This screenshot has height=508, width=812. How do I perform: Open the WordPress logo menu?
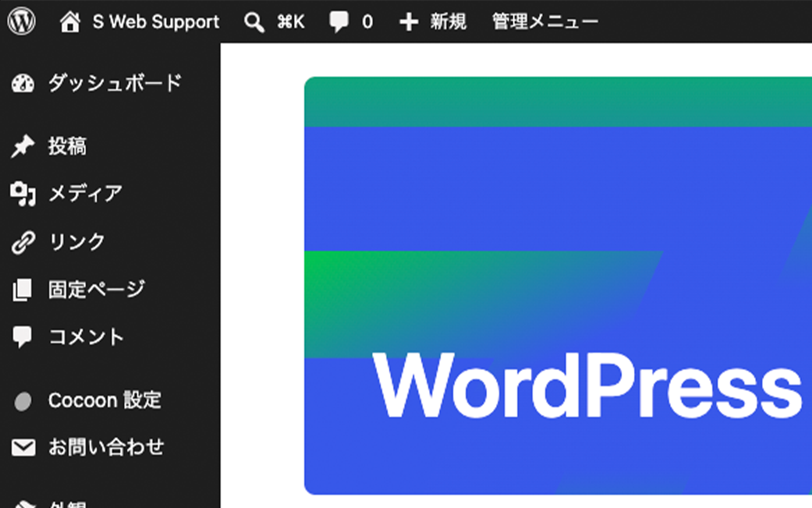pyautogui.click(x=21, y=21)
